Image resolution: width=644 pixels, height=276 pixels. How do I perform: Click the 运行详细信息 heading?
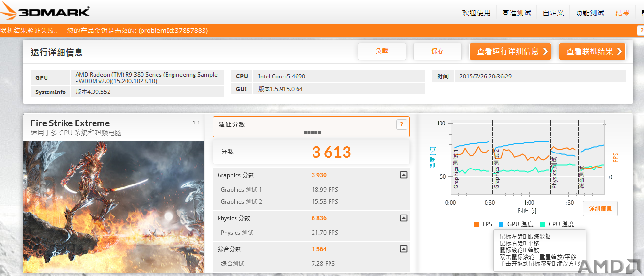(x=57, y=52)
